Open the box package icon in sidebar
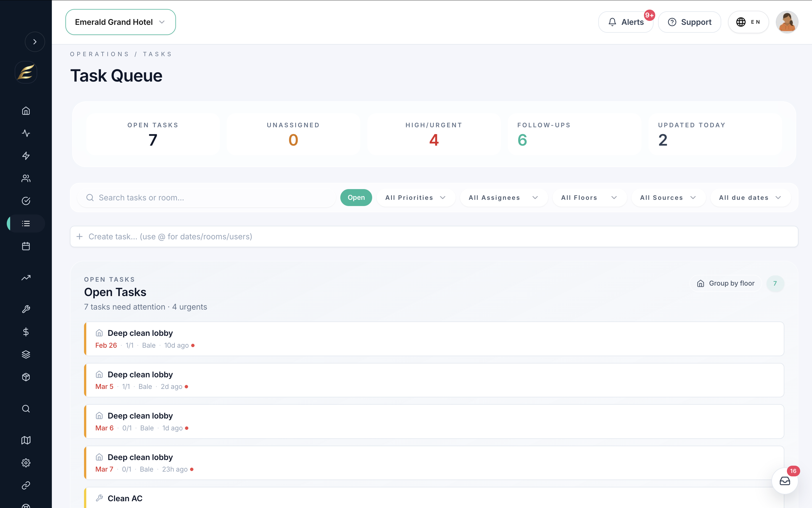 26,377
